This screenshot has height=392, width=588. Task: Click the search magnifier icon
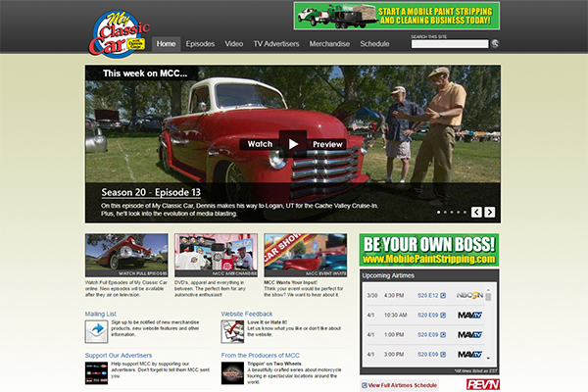pos(495,44)
